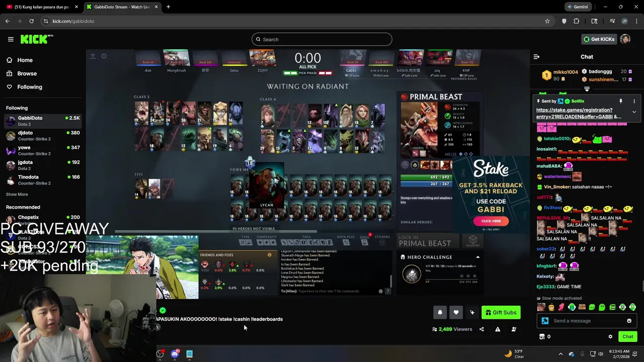The height and width of the screenshot is (362, 644).
Task: Insert the 20/20 VISION quick emote
Action: [582, 307]
